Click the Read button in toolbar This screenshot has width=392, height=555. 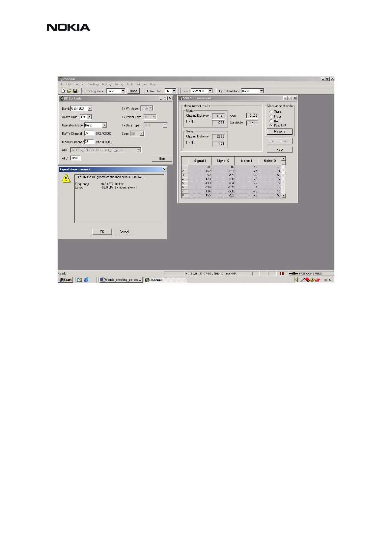[x=133, y=91]
